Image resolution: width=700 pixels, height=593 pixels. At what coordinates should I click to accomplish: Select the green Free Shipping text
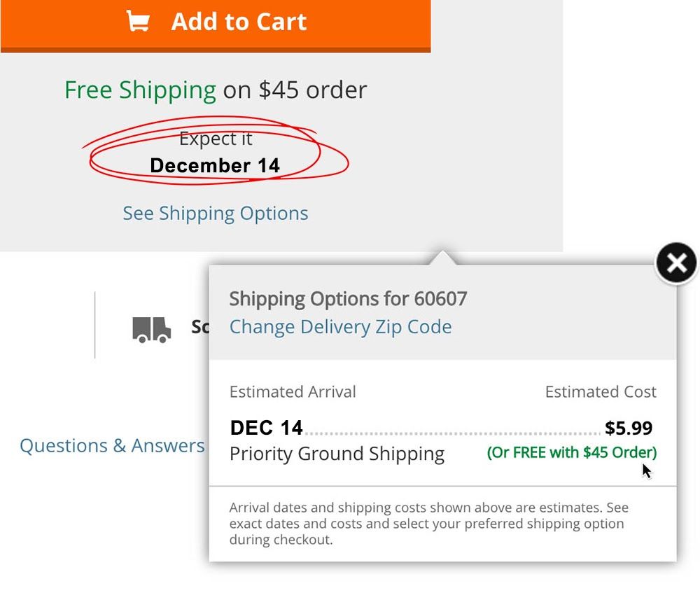[x=140, y=90]
